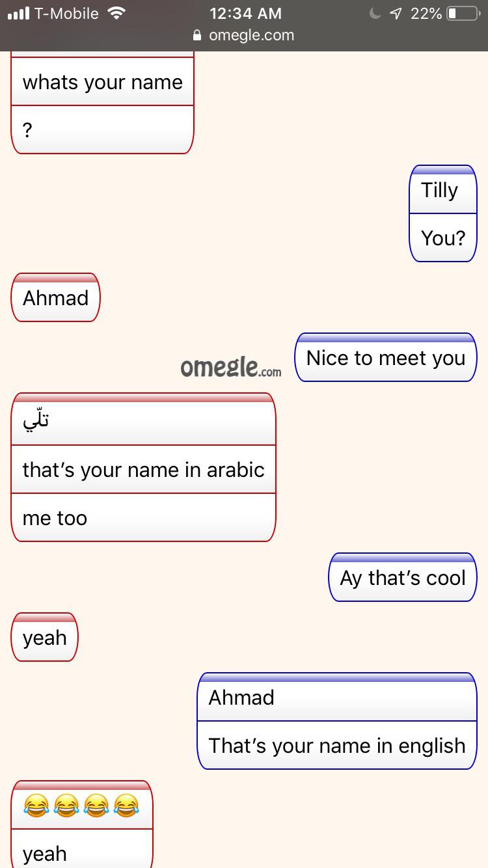
Task: Tap the red "Ahmad" stranger message
Action: point(55,299)
